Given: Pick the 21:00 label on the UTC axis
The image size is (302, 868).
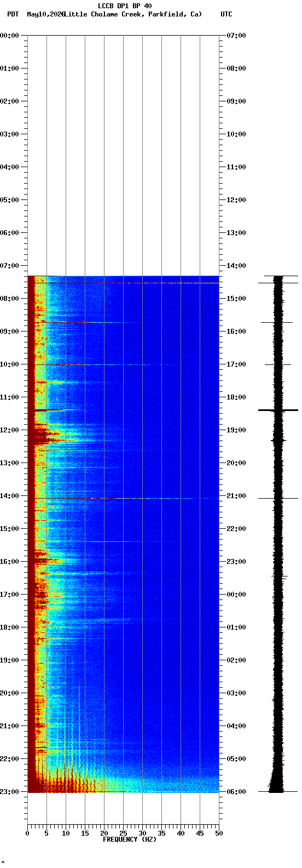Looking at the screenshot, I should coord(236,496).
